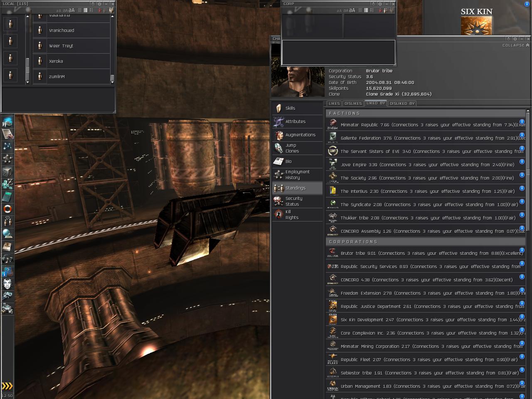Expand the sidebar with yellow chevrons
The height and width of the screenshot is (399, 532).
(x=7, y=386)
